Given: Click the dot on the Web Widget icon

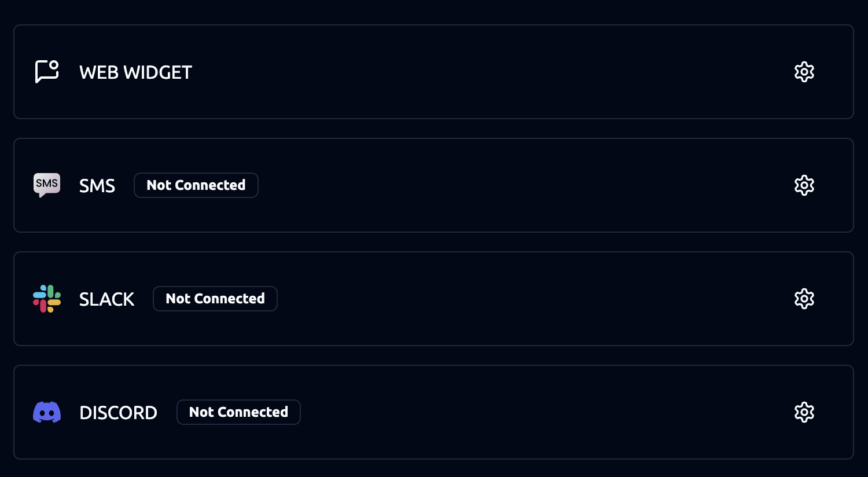Looking at the screenshot, I should click(x=54, y=65).
